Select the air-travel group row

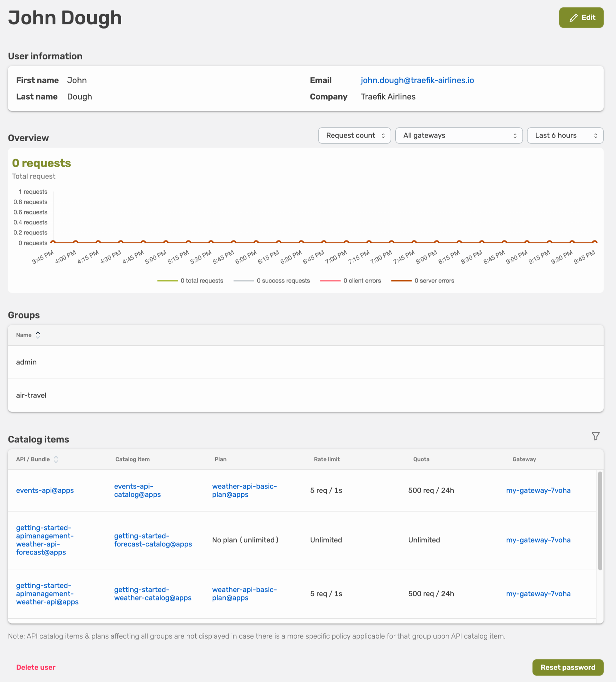point(306,395)
